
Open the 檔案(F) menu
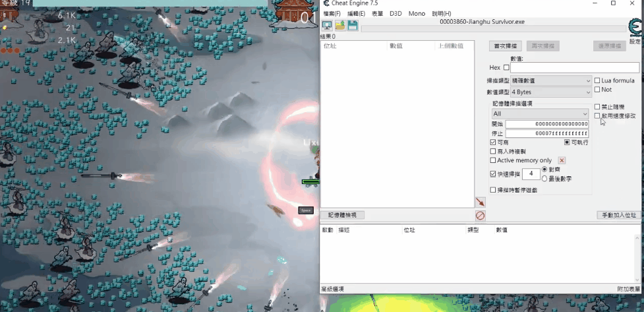pyautogui.click(x=332, y=14)
